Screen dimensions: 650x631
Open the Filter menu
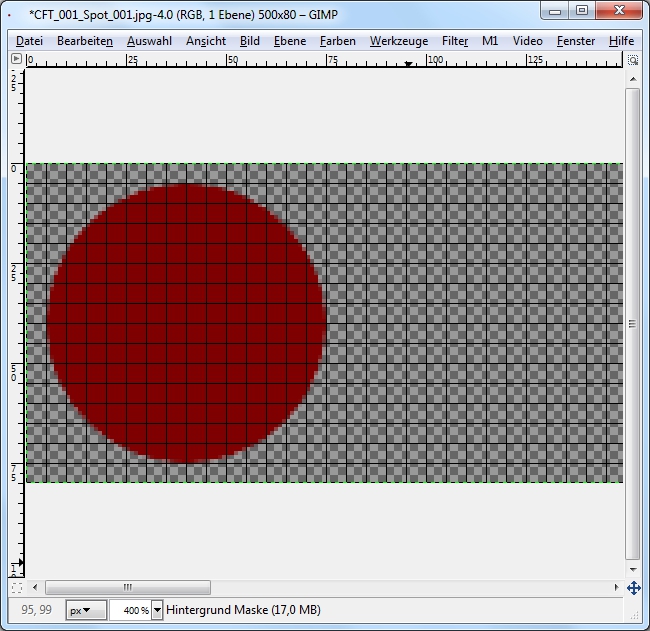click(455, 41)
